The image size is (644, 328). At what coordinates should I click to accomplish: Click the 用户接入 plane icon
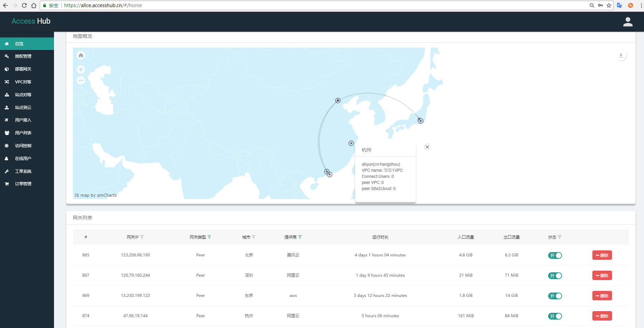(6, 120)
